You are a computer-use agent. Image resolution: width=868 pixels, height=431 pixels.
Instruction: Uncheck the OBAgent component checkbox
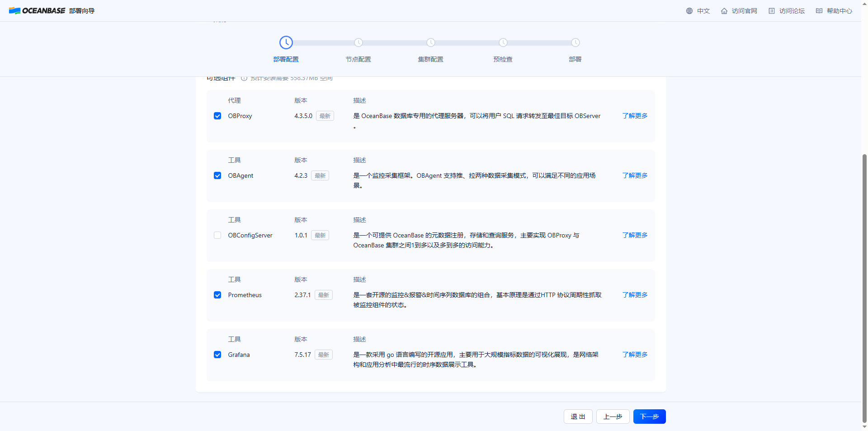tap(217, 175)
